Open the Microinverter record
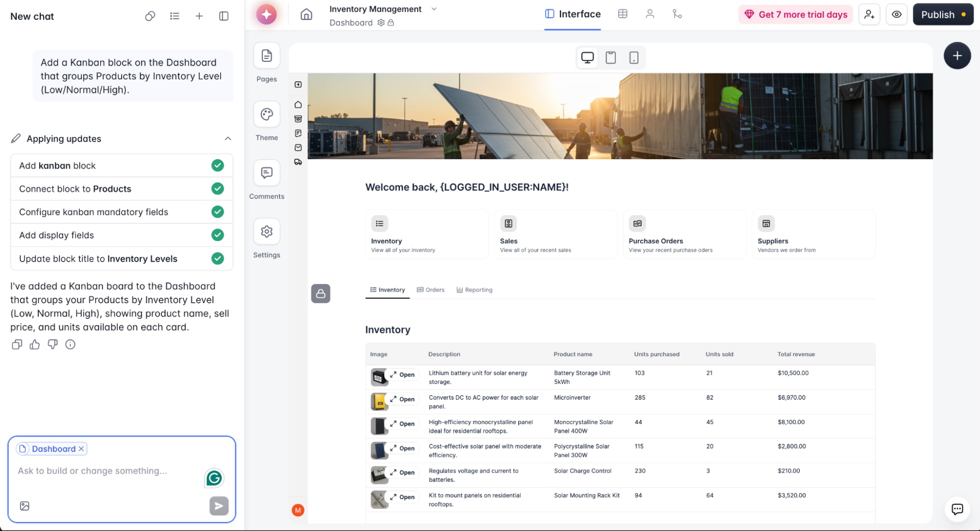 402,399
